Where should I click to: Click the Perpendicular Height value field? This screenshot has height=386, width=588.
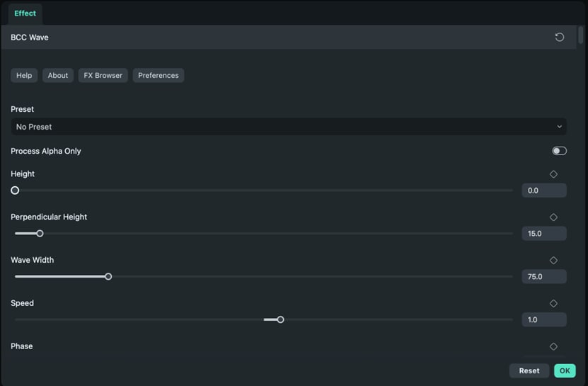point(543,234)
